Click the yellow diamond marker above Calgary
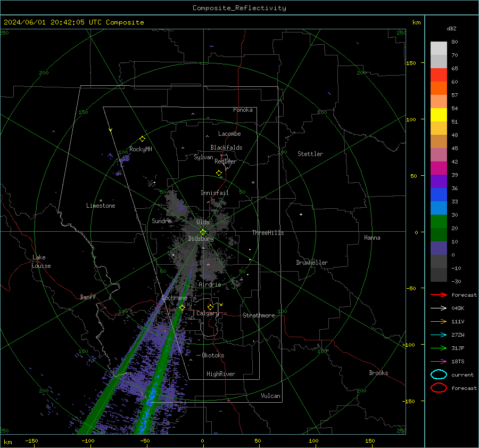479x448 pixels. tap(210, 307)
